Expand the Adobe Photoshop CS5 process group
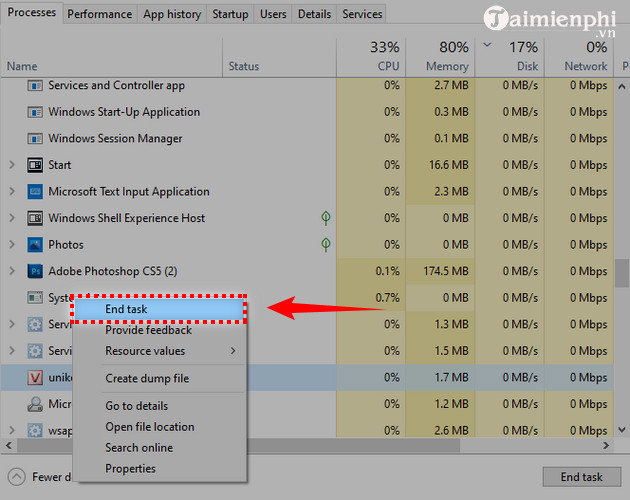This screenshot has width=630, height=500. [12, 271]
